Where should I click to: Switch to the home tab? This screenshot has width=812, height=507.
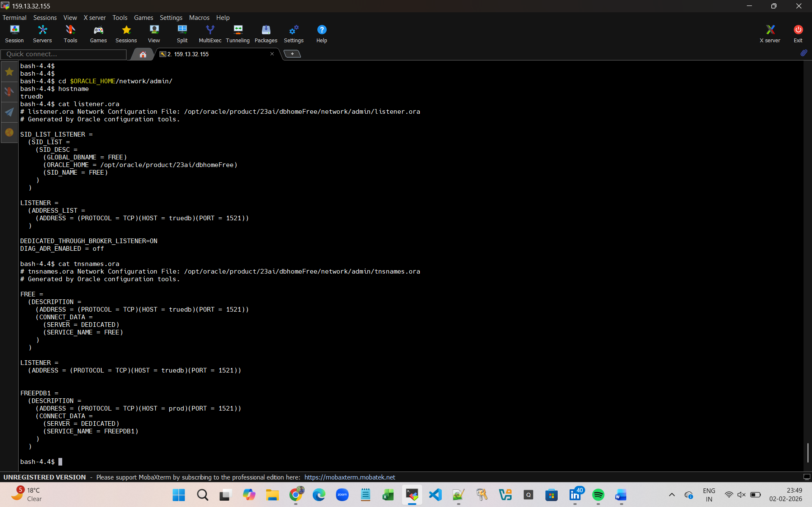click(143, 54)
